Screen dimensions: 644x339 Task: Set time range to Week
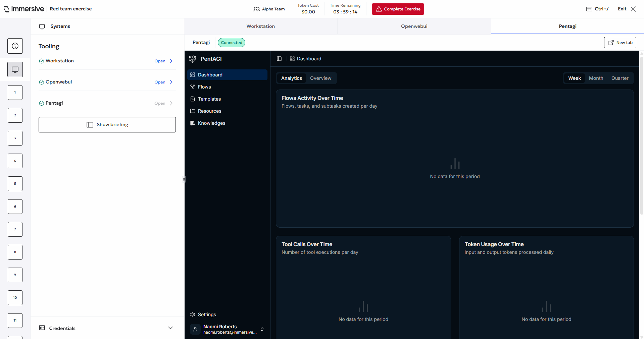(575, 78)
